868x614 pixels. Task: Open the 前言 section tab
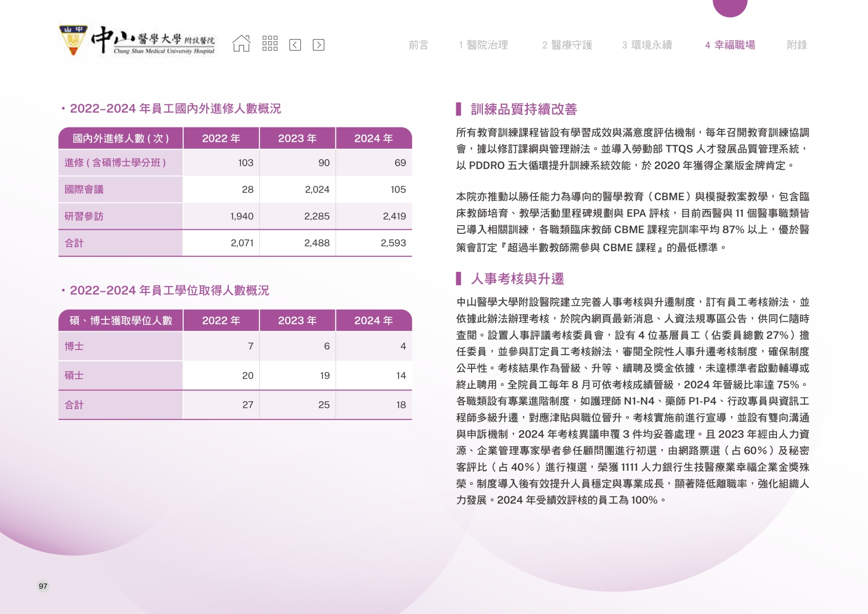pos(418,45)
